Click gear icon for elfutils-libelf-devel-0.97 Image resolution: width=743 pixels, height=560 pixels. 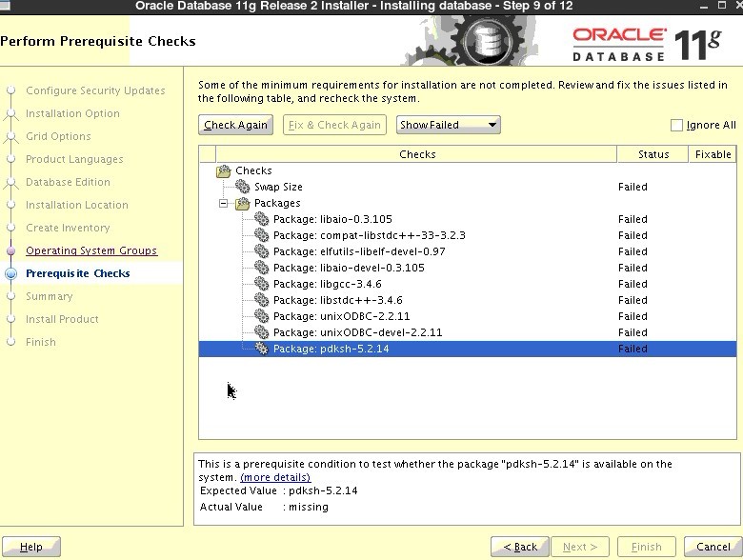(x=261, y=251)
